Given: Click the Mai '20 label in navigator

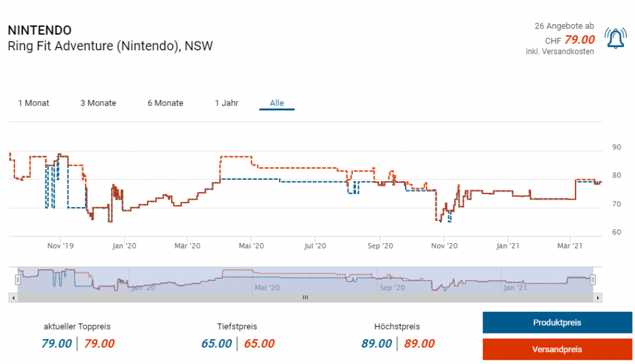Looking at the screenshot, I should point(267,288).
